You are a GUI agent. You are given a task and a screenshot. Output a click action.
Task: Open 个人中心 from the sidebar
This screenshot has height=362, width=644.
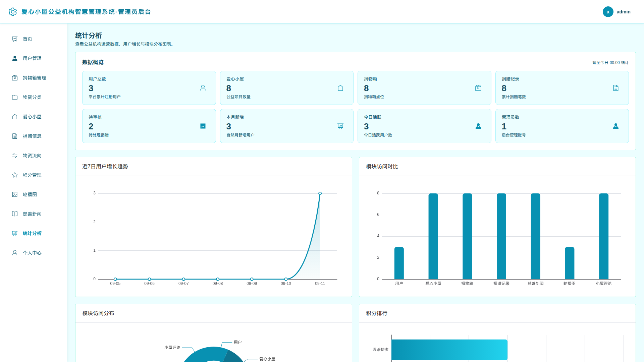tap(34, 253)
